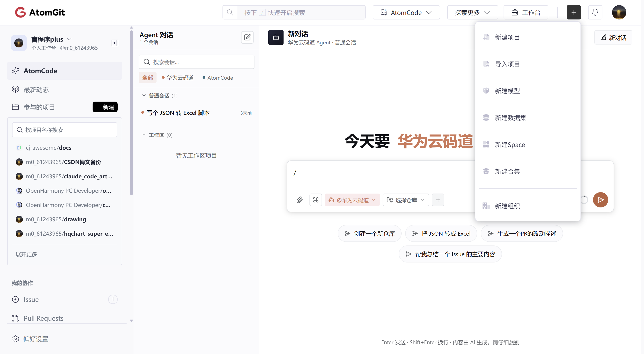Open the 探索更多 dropdown

coord(472,12)
